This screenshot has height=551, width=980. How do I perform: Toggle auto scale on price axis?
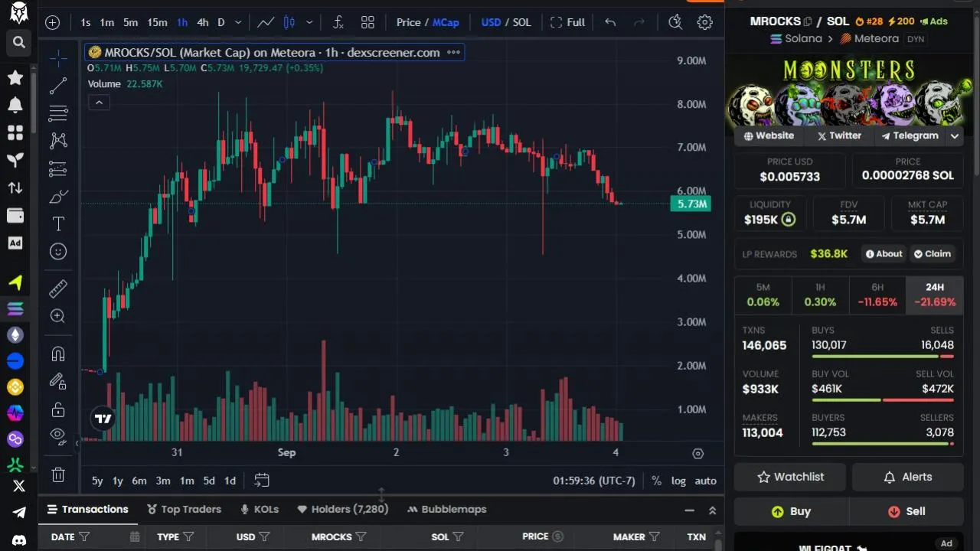tap(705, 481)
